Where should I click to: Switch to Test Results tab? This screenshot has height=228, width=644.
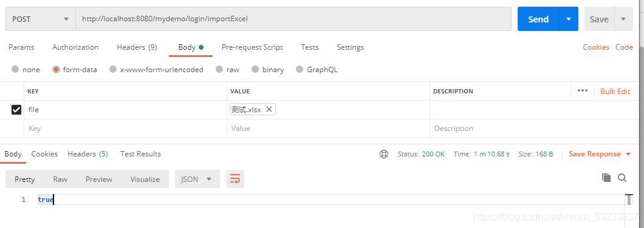point(140,154)
